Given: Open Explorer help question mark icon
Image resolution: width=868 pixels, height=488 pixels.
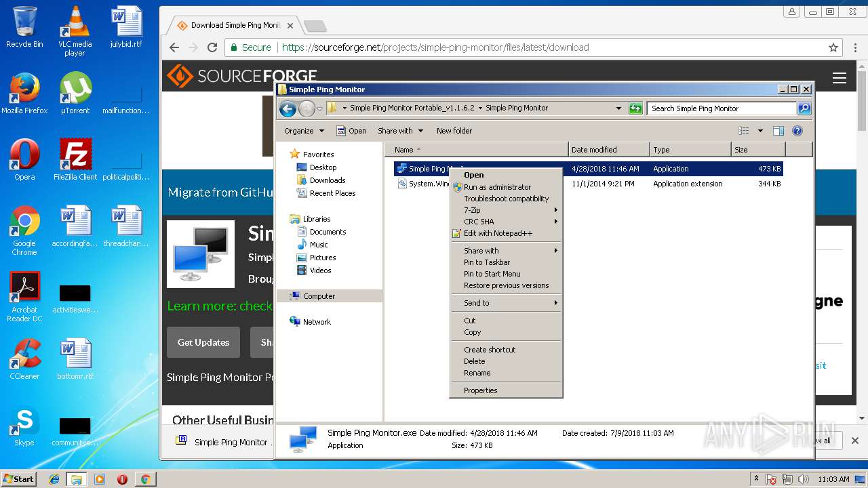Looking at the screenshot, I should point(797,131).
